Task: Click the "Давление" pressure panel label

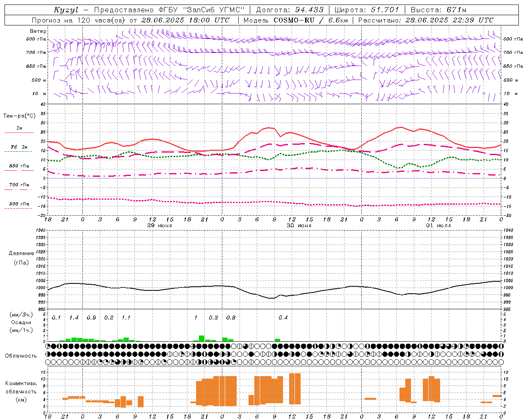Action: pyautogui.click(x=21, y=253)
